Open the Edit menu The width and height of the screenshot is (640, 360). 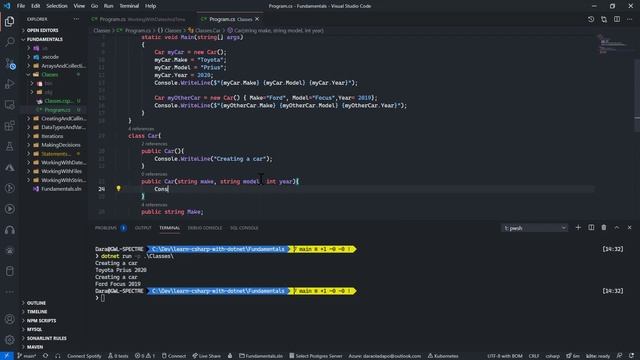[x=36, y=6]
